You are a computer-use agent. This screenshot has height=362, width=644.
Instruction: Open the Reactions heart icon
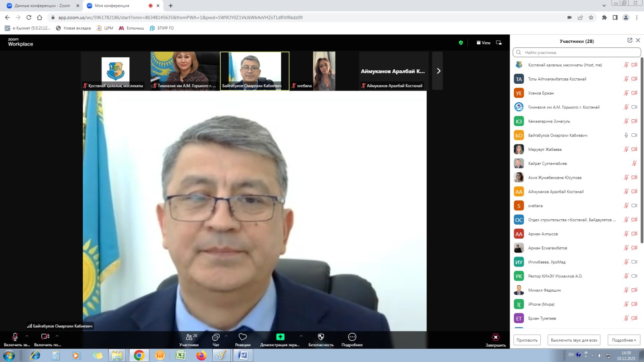pyautogui.click(x=242, y=337)
